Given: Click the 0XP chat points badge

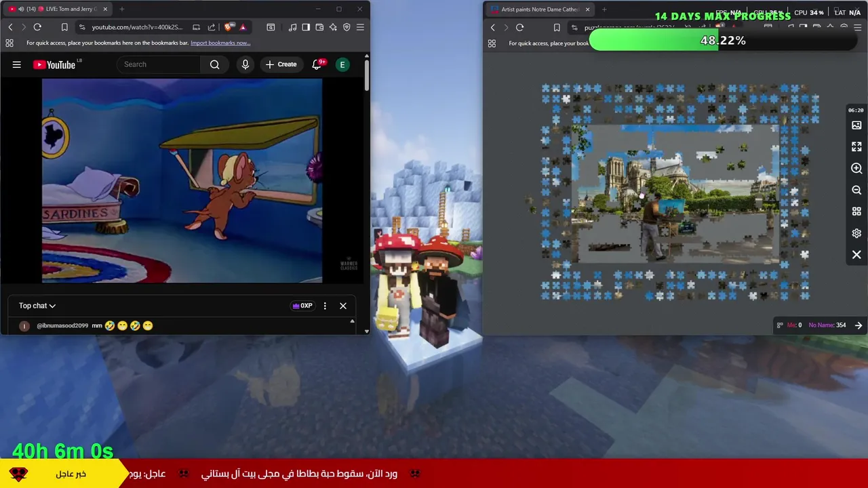Looking at the screenshot, I should tap(302, 306).
